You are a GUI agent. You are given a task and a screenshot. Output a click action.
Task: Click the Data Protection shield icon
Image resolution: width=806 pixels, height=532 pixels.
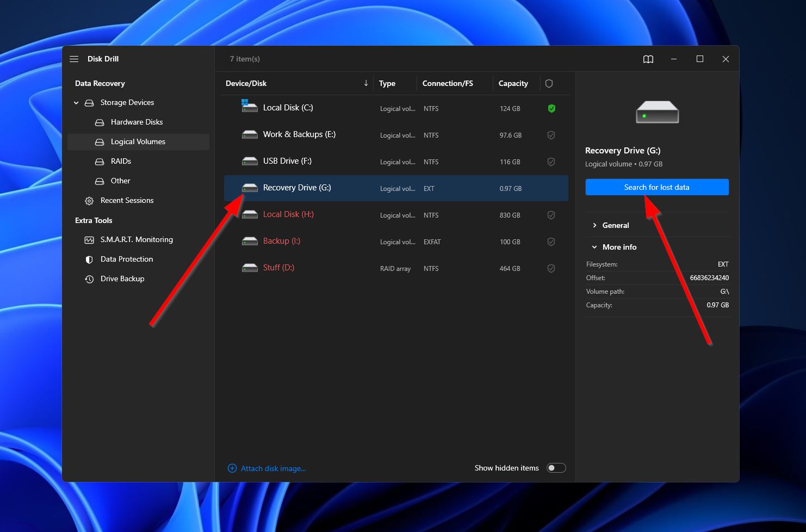click(89, 259)
